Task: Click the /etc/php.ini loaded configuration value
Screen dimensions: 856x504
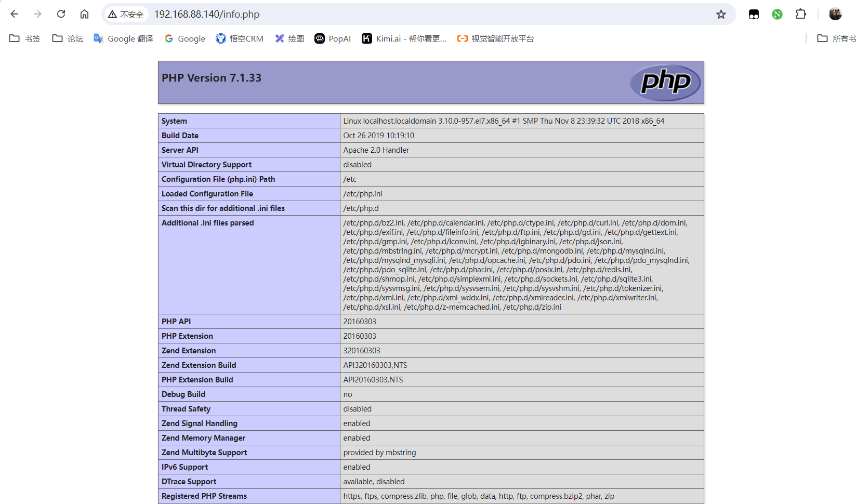Action: pos(362,194)
